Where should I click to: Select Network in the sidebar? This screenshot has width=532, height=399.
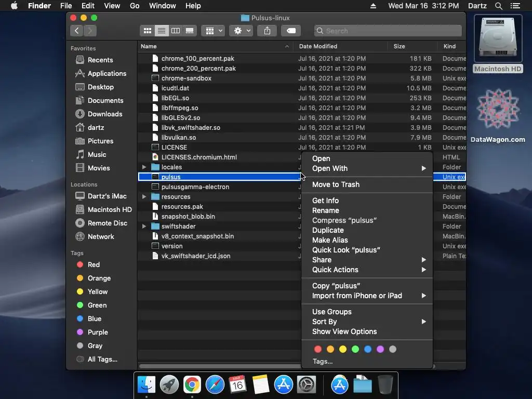pyautogui.click(x=95, y=237)
